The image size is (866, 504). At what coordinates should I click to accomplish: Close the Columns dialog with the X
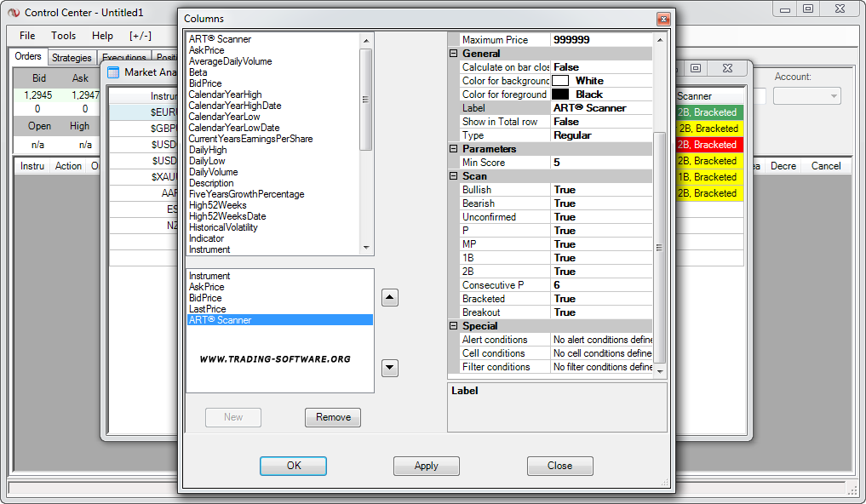pos(662,19)
